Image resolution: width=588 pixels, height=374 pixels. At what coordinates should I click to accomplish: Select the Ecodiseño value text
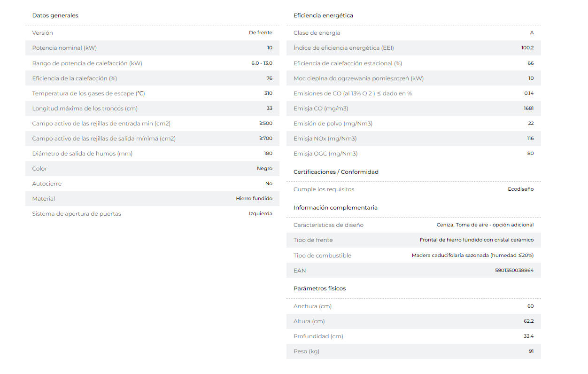[x=521, y=189]
